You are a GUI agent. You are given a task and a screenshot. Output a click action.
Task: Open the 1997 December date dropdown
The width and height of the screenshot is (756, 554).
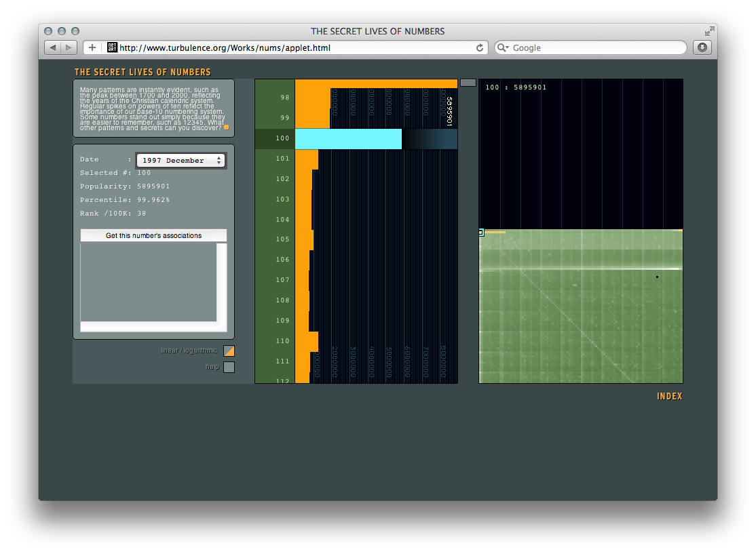[181, 161]
